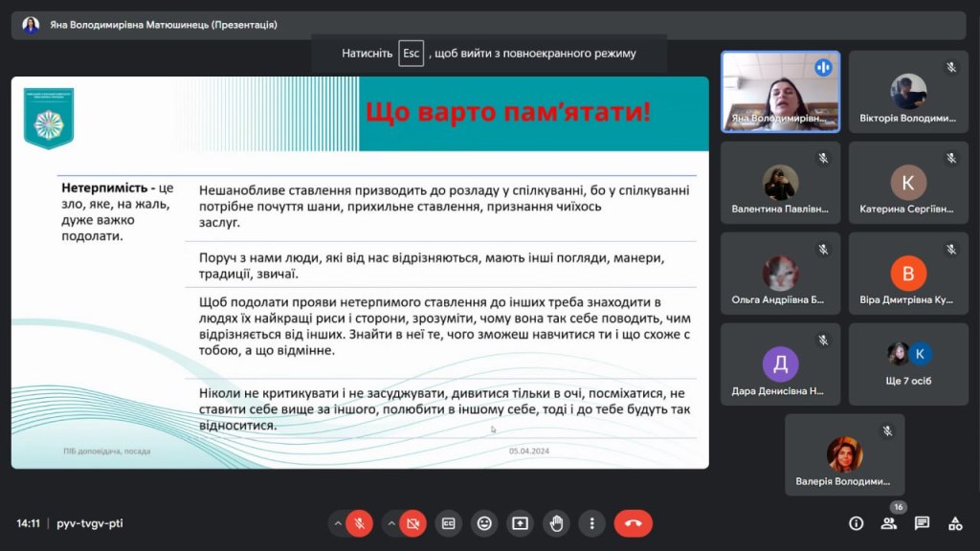Open activities shapes icon
This screenshot has width=980, height=551.
pos(955,523)
